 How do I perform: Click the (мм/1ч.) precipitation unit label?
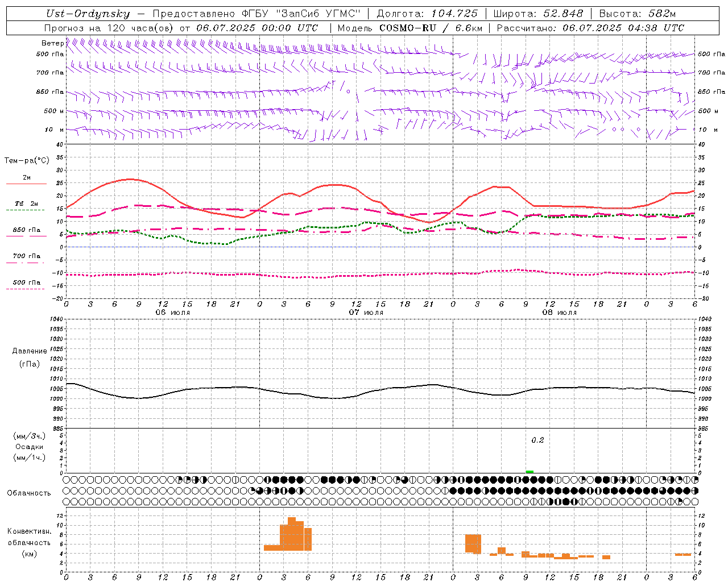coord(29,458)
